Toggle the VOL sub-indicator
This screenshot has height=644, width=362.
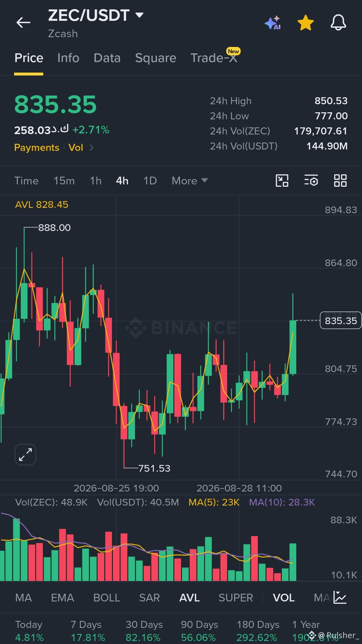pyautogui.click(x=284, y=597)
